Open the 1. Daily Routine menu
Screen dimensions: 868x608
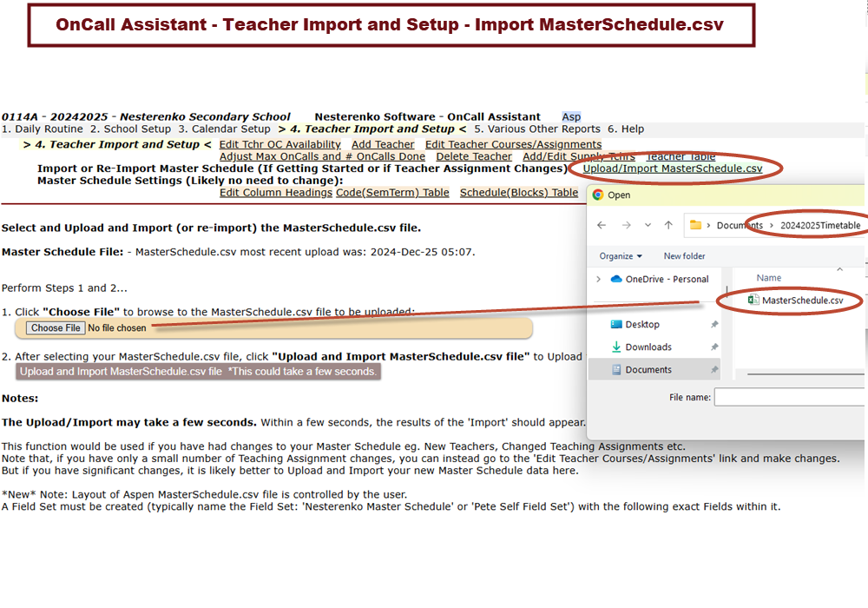[x=43, y=129]
